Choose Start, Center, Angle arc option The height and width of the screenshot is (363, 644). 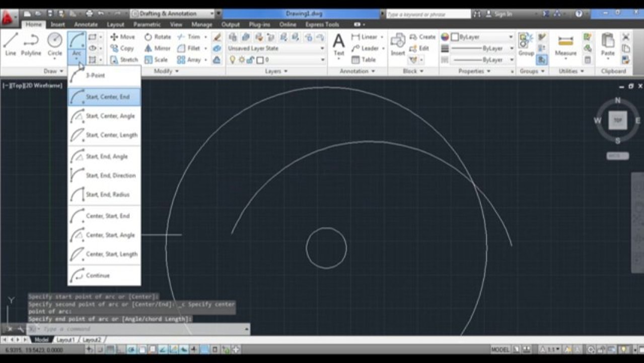104,116
